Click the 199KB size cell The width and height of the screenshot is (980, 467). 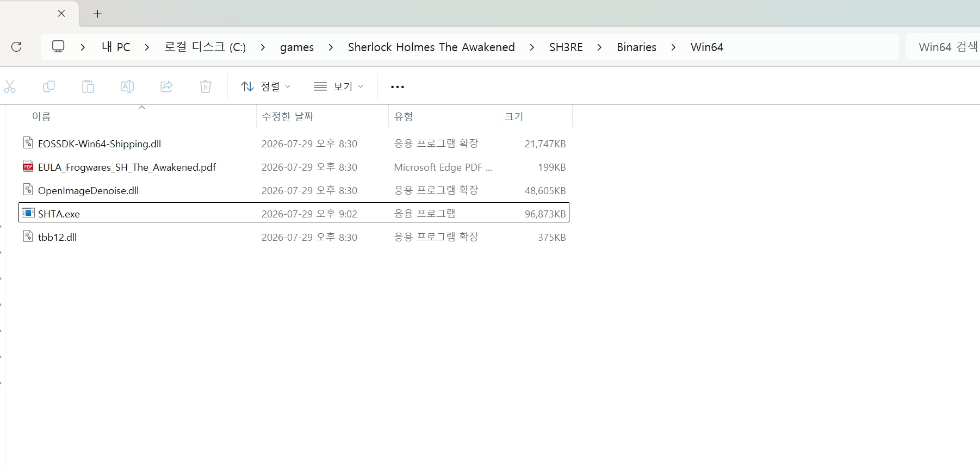(x=552, y=167)
